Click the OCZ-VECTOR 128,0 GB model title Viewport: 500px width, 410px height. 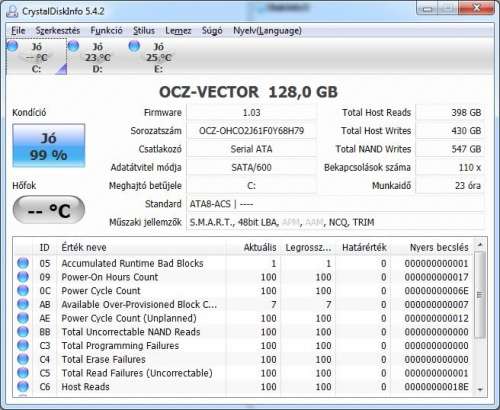point(248,92)
